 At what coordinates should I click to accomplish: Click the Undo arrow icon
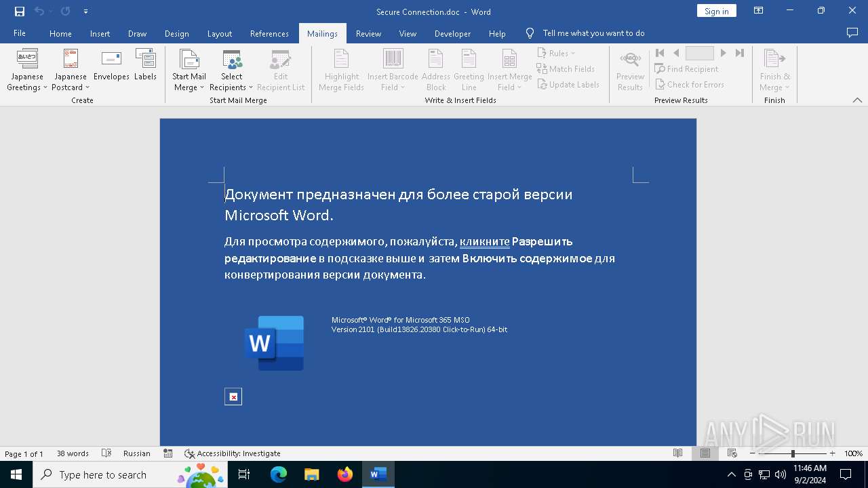coord(39,12)
